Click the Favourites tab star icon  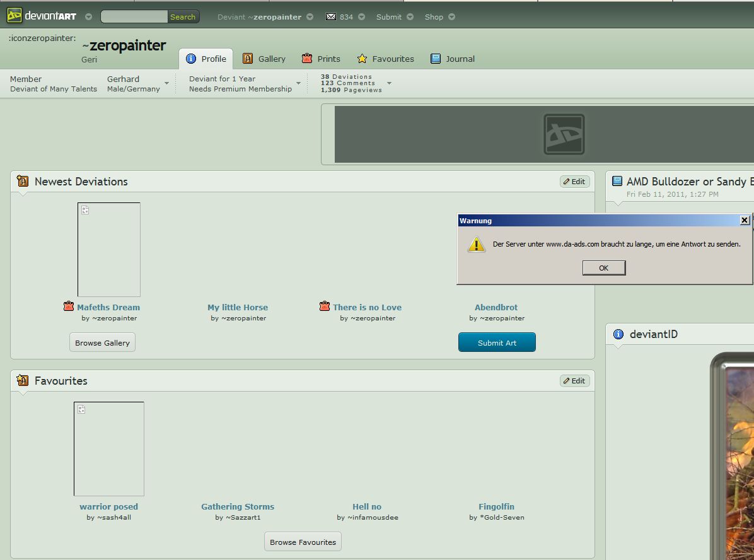[x=362, y=59]
